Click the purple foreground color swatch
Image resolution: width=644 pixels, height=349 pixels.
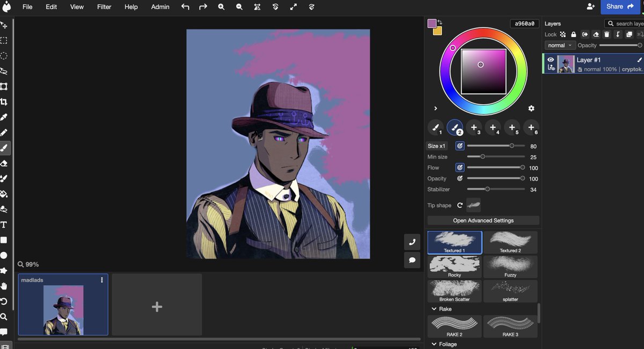[432, 23]
